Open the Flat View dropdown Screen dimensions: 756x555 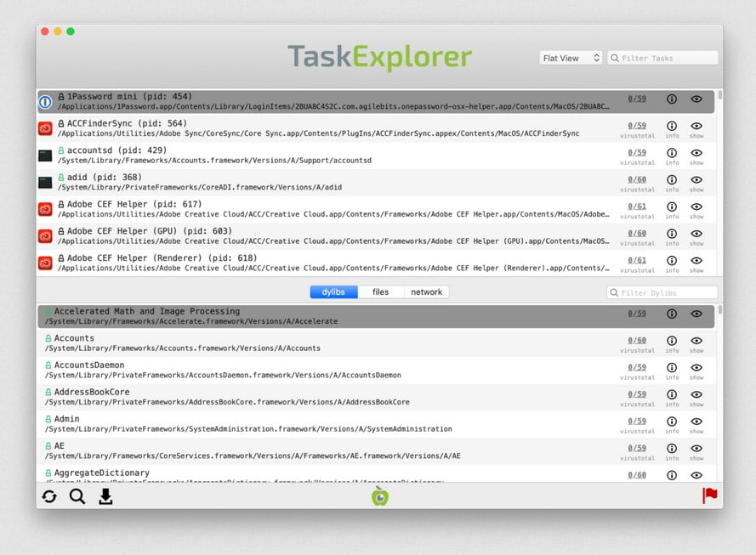click(571, 59)
